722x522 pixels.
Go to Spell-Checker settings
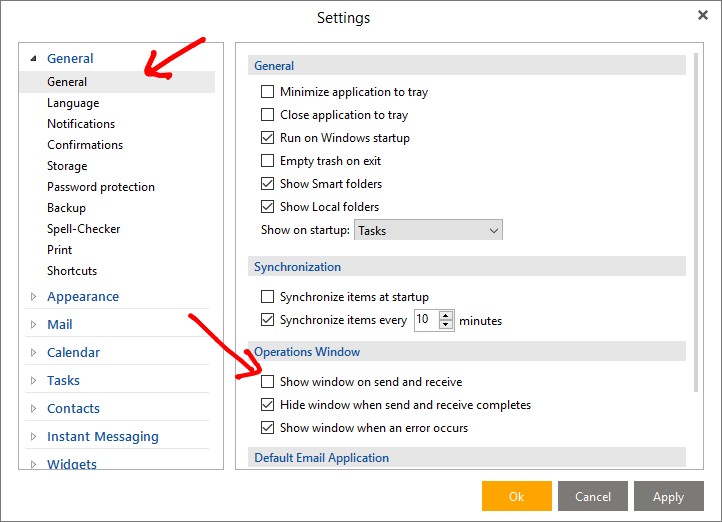click(83, 229)
